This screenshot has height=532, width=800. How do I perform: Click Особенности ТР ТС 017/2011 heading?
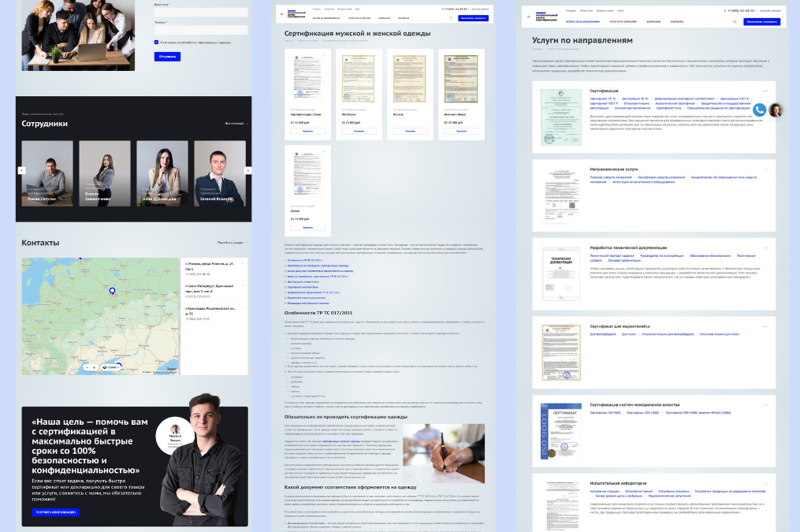[318, 313]
